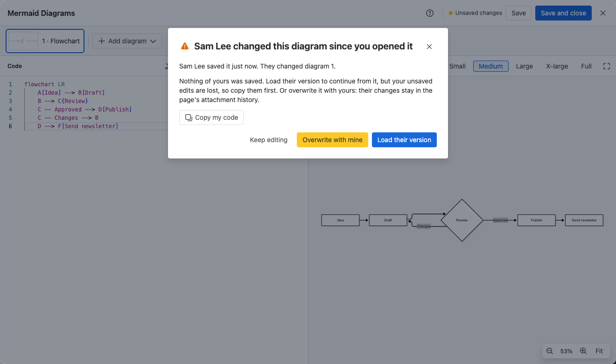Select the 1 · Flowchart diagram tab

[x=45, y=41]
